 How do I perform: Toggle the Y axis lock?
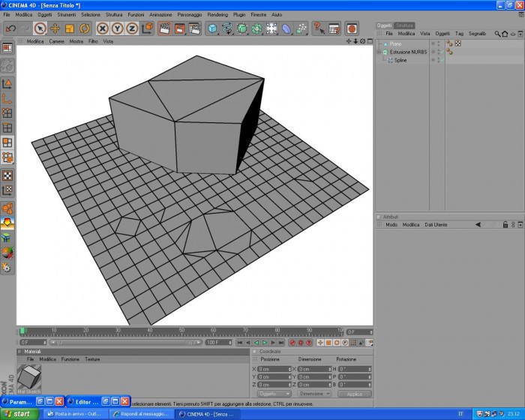click(x=117, y=28)
